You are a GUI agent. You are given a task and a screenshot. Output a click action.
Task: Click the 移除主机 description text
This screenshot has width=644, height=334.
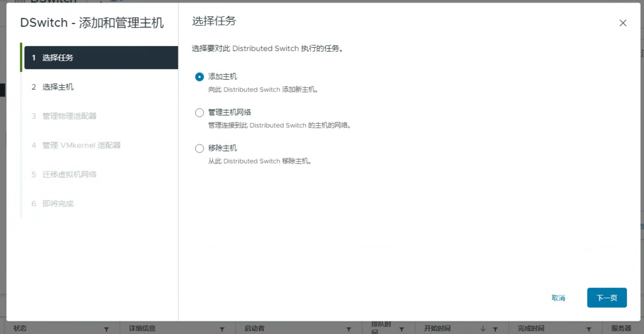[x=260, y=161]
